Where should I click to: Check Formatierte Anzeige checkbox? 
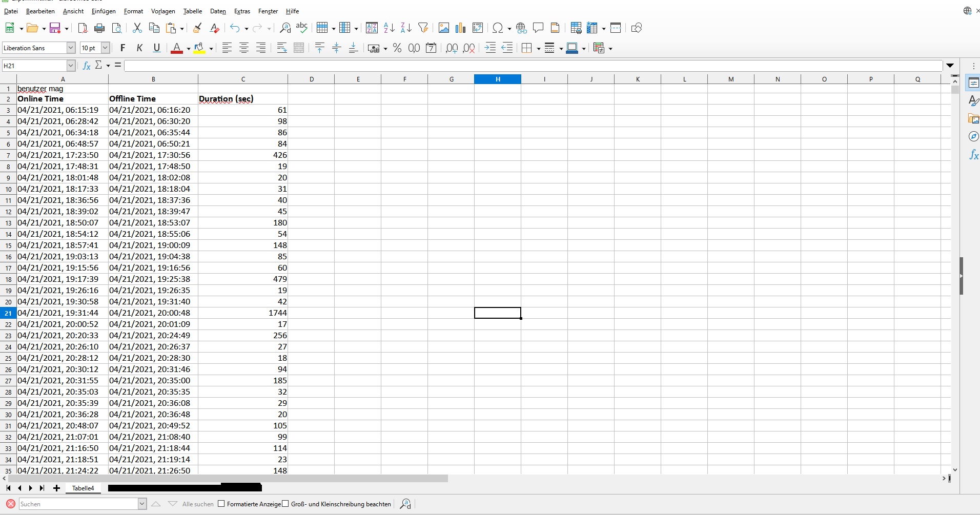tap(221, 504)
